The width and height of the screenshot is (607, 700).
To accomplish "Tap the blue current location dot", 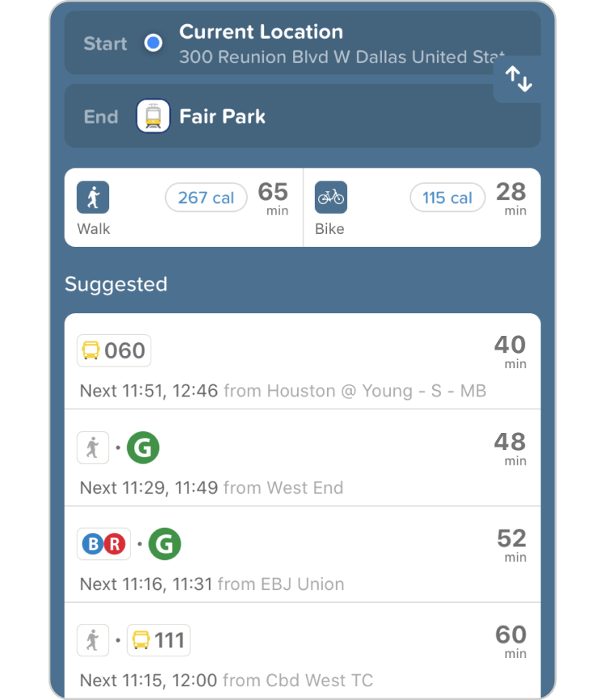I will point(153,44).
